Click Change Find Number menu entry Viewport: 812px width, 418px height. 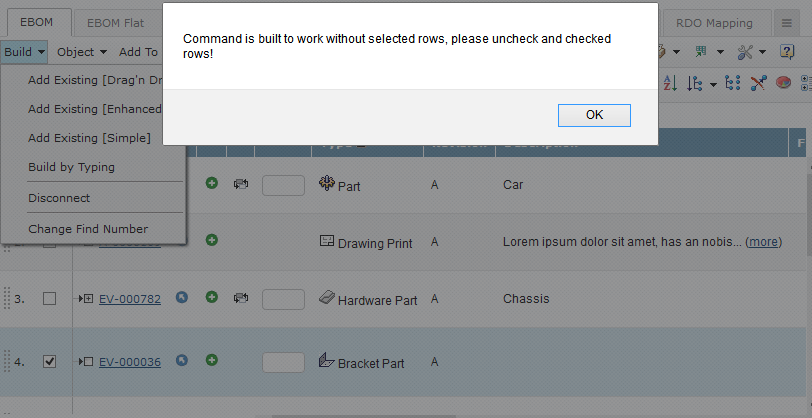coord(88,229)
